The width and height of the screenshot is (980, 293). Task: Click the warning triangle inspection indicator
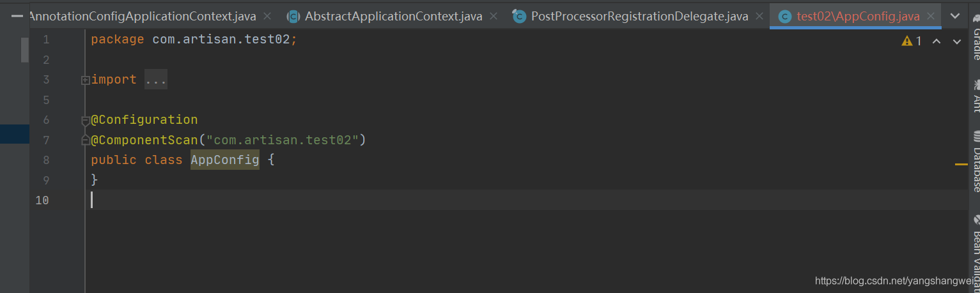coord(906,41)
